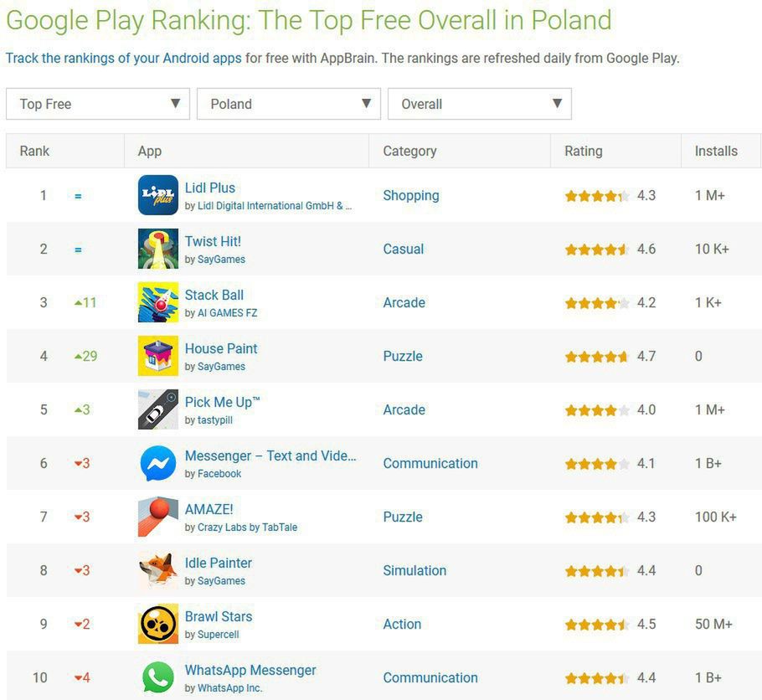Open the Poland country dropdown
Image resolution: width=762 pixels, height=700 pixels.
pos(289,104)
